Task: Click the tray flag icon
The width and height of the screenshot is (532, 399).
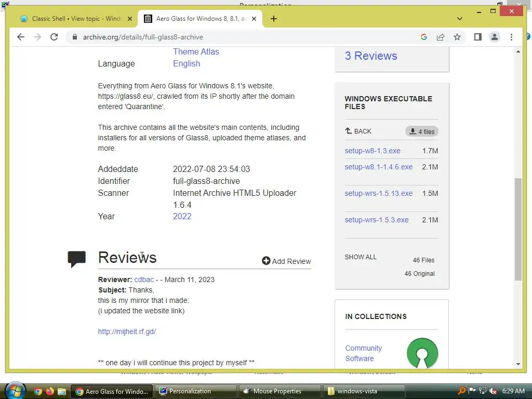Action: (472, 391)
